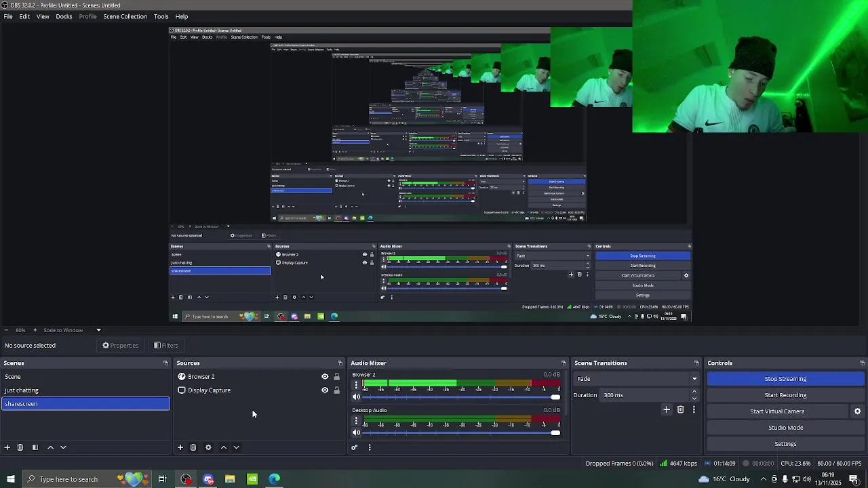
Task: Open scene filters in the Scenes toolbar
Action: [35, 447]
